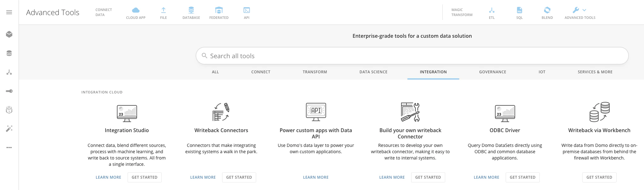Screen dimensions: 644x190
Task: Click the Integration Studio title
Action: [127, 130]
